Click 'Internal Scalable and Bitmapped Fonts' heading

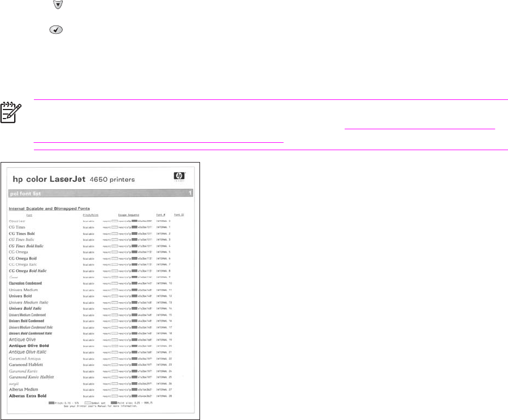pos(49,209)
